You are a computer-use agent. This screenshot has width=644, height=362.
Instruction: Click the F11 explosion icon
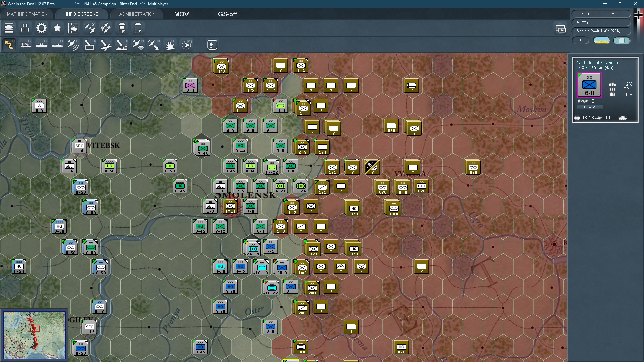170,45
